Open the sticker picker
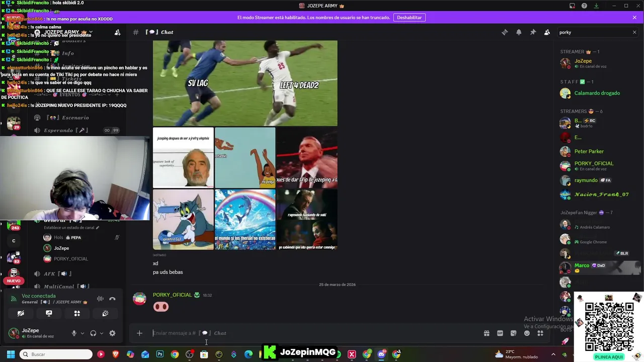The width and height of the screenshot is (644, 362). pos(513,333)
